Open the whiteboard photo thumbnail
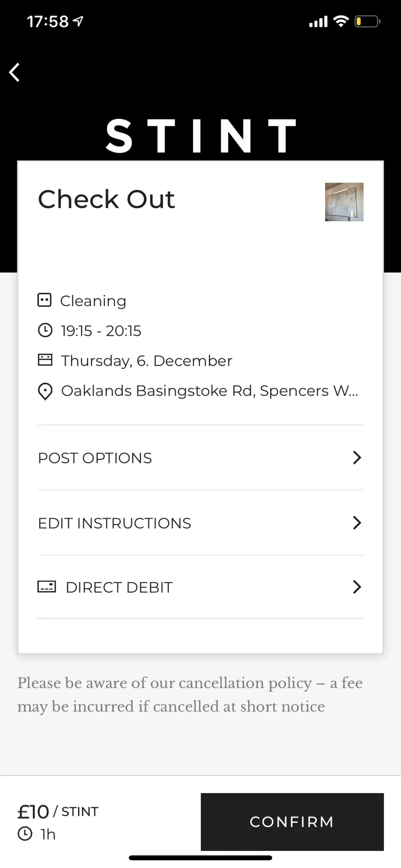401x868 pixels. [344, 202]
